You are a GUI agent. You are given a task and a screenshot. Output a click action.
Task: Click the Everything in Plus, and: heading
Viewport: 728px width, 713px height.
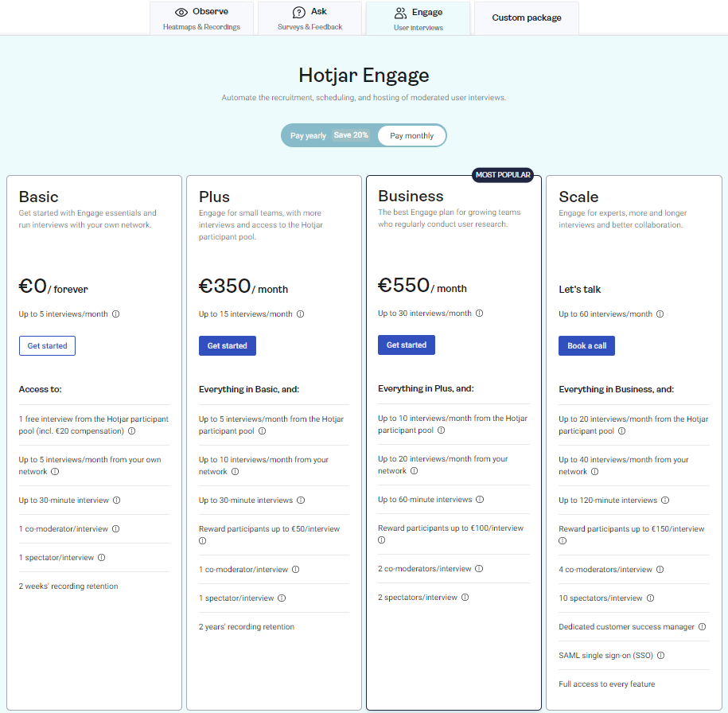coord(426,388)
